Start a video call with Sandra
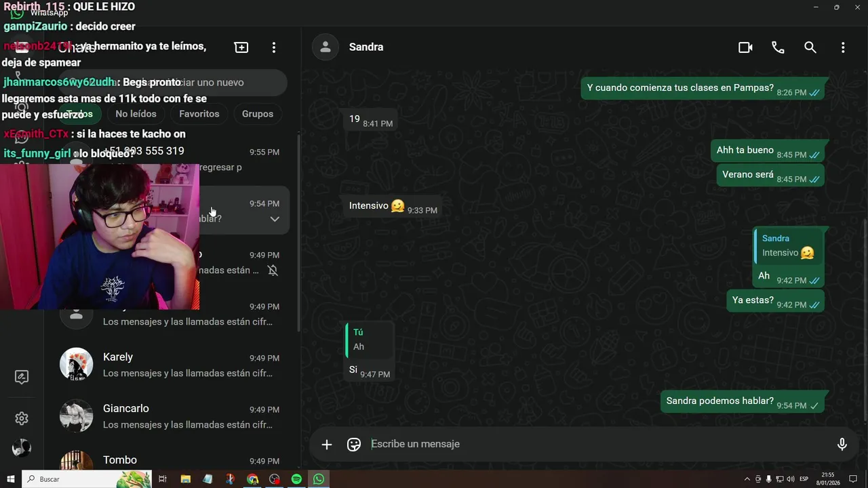 point(745,47)
